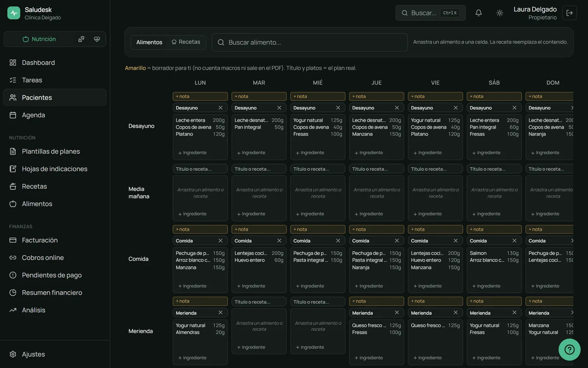This screenshot has width=588, height=368.
Task: Open Recetas in sidebar
Action: (x=55, y=187)
